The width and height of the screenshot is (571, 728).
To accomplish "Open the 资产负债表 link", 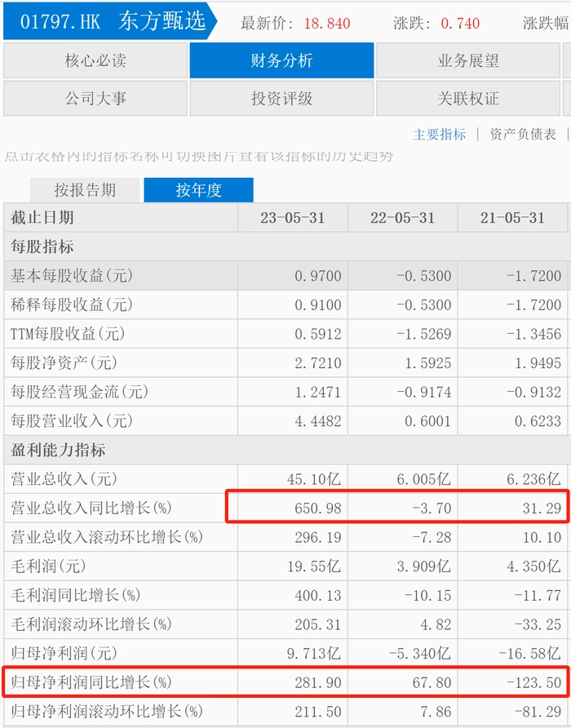I will tap(523, 135).
